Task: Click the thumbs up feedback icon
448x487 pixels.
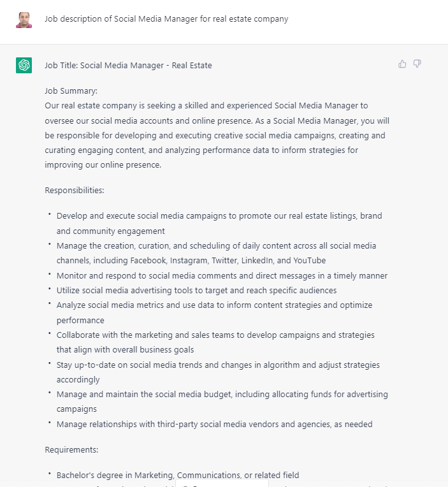Action: 402,64
